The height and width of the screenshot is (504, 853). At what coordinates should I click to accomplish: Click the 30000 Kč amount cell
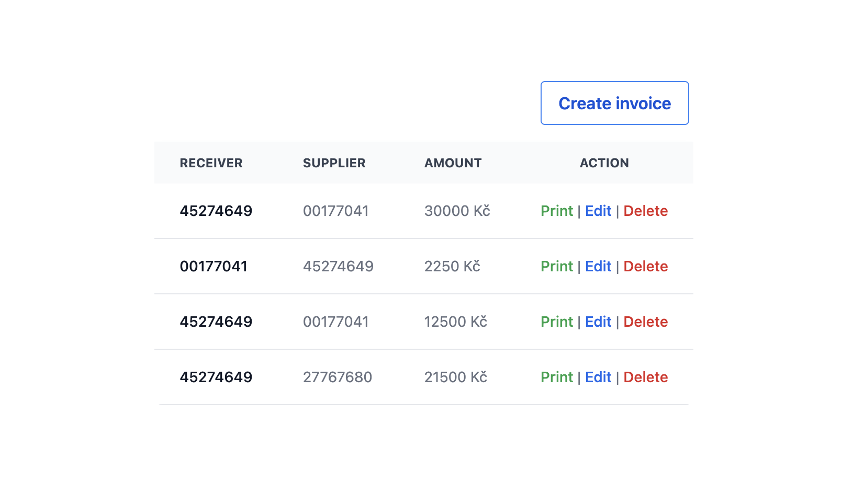(457, 211)
